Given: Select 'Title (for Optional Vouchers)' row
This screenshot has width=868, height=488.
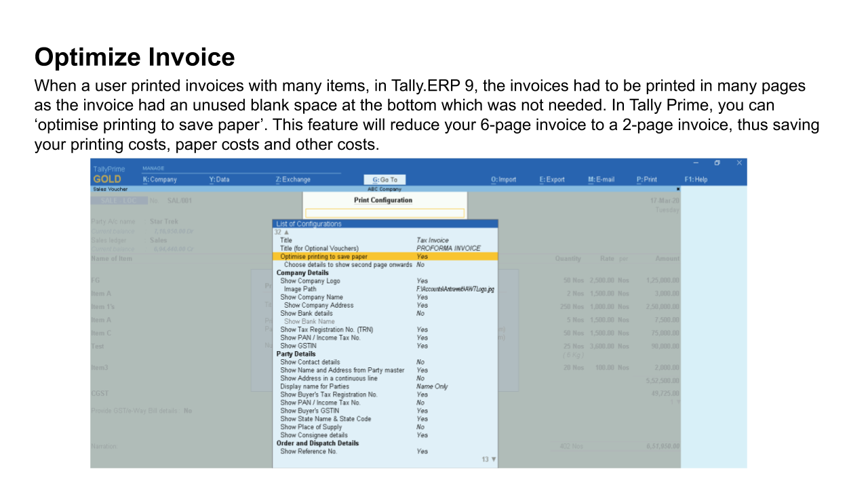Looking at the screenshot, I should pos(385,249).
